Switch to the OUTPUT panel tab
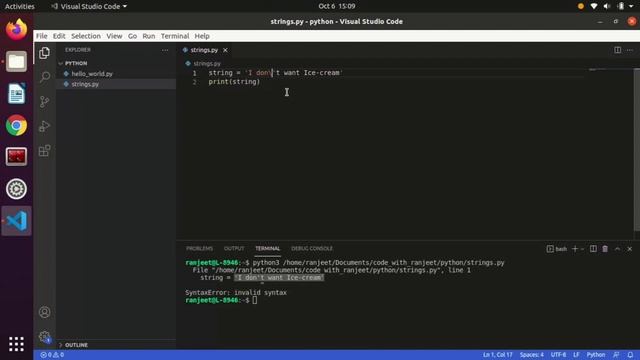640x360 pixels. tap(234, 249)
